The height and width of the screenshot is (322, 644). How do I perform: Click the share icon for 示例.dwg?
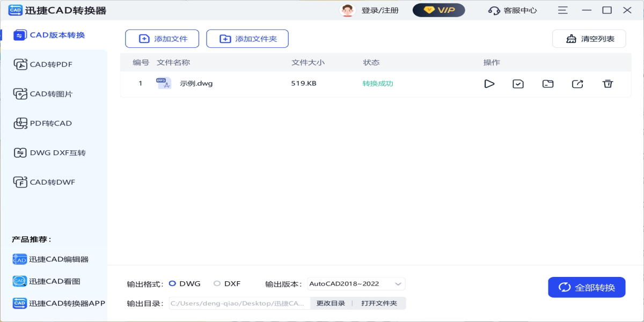[x=577, y=84]
